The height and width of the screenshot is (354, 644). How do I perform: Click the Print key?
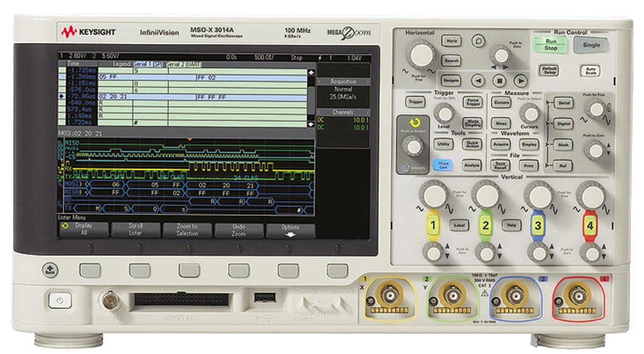click(529, 166)
